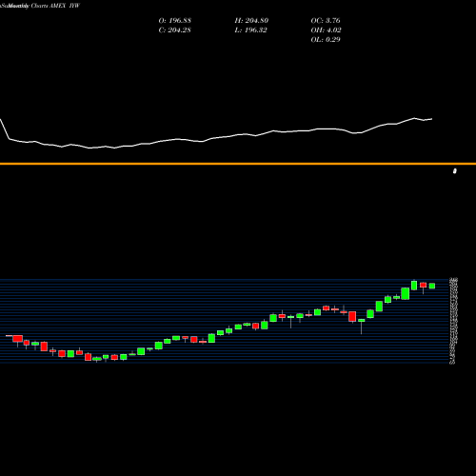The width and height of the screenshot is (476, 476).
Task: Click the white indicator line's right end
Action: click(431, 119)
